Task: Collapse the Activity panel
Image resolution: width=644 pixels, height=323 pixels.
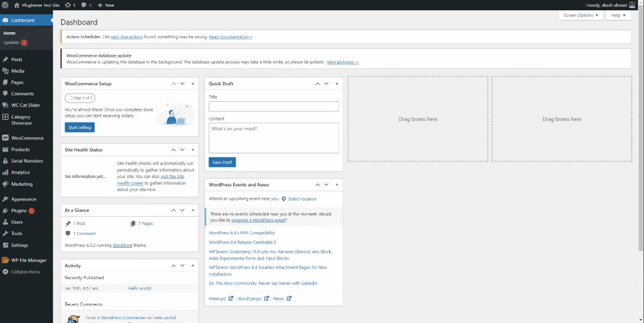Action: pyautogui.click(x=193, y=266)
